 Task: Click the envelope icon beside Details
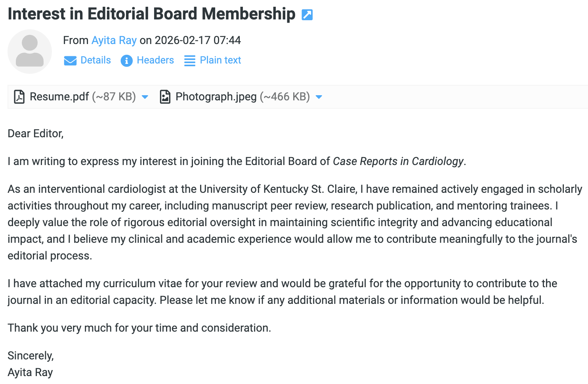[x=70, y=61]
